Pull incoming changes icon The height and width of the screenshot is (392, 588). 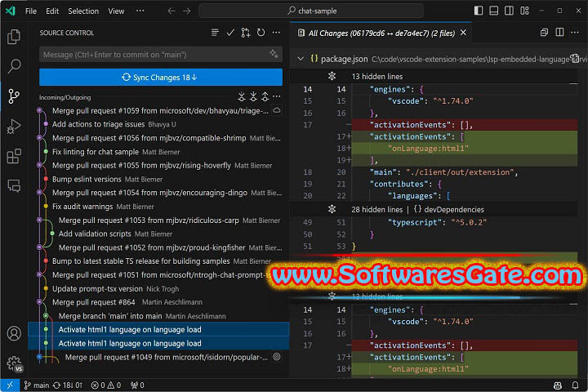pos(253,97)
